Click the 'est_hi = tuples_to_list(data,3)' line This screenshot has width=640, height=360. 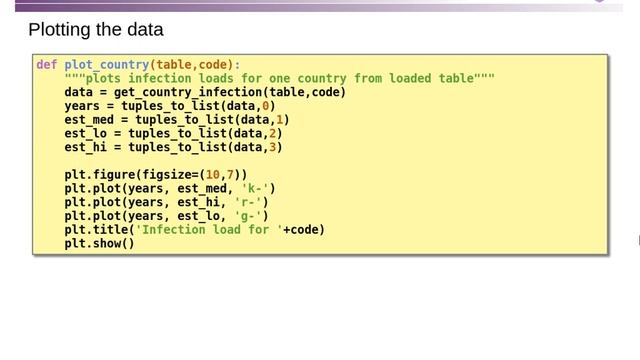point(173,147)
